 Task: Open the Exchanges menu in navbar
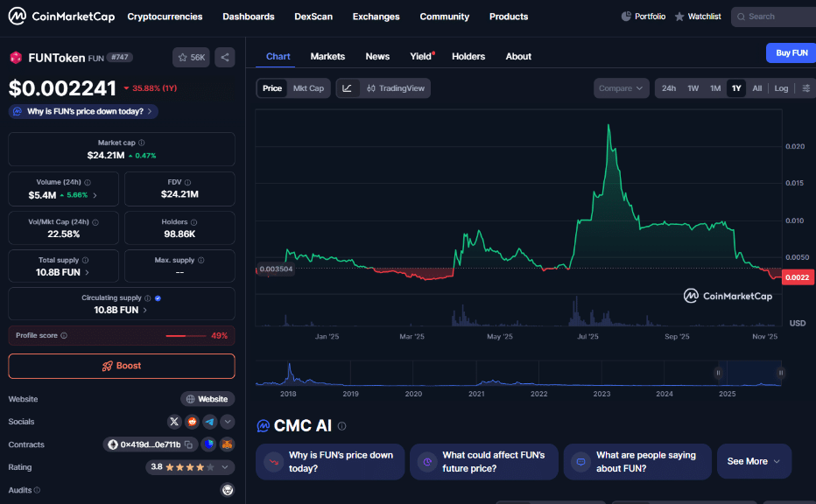tap(376, 17)
